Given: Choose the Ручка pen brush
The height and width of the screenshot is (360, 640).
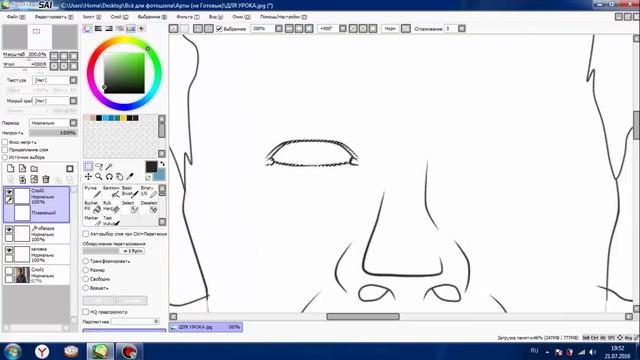Looking at the screenshot, I should (x=93, y=191).
